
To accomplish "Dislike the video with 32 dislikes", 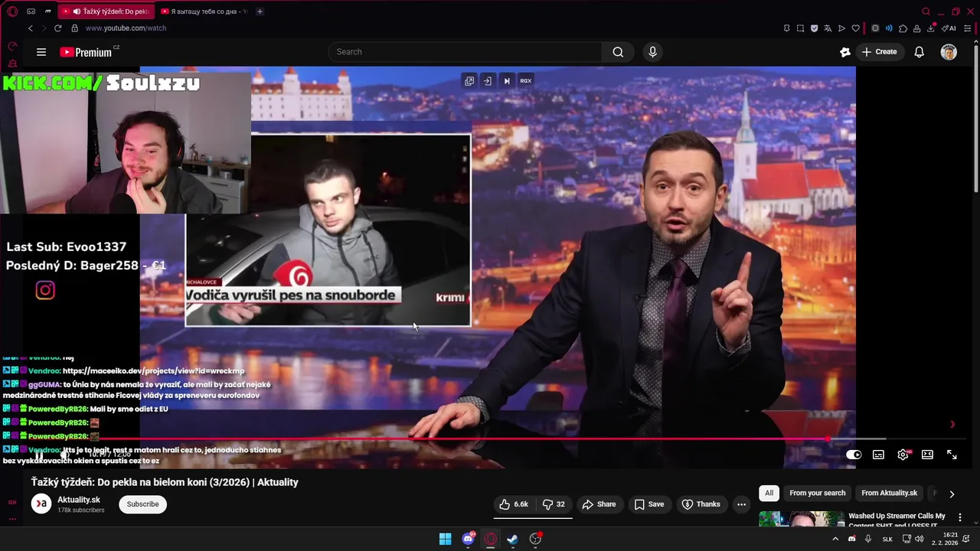I will (x=554, y=504).
